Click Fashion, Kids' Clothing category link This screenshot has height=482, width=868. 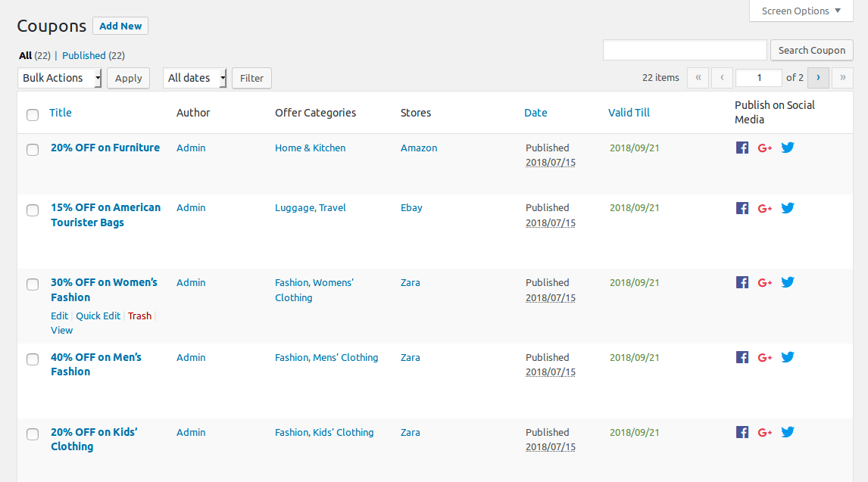click(324, 432)
